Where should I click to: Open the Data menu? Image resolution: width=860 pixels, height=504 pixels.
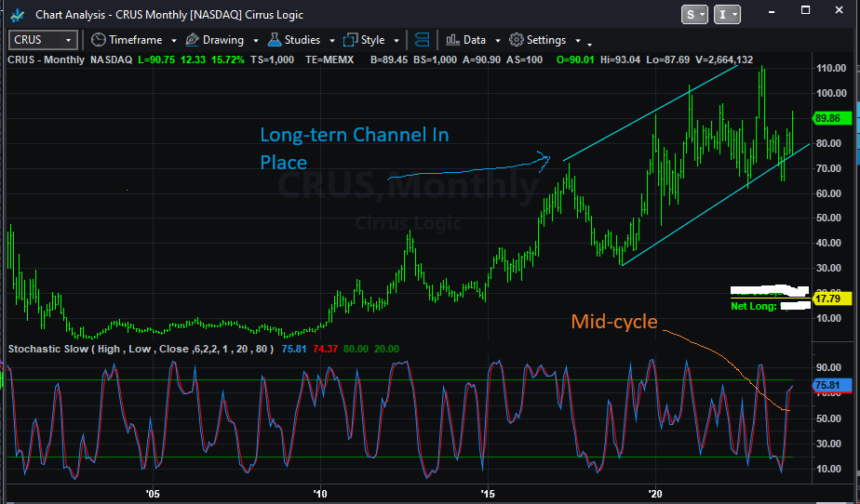474,40
